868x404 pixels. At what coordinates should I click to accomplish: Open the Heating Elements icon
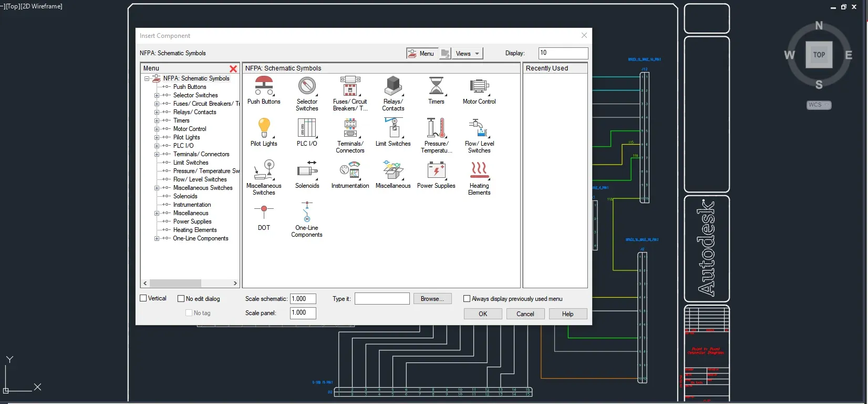tap(479, 170)
